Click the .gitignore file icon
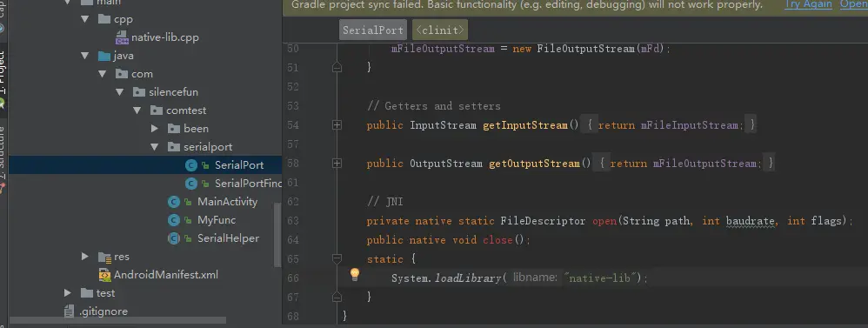The image size is (868, 328). 70,311
